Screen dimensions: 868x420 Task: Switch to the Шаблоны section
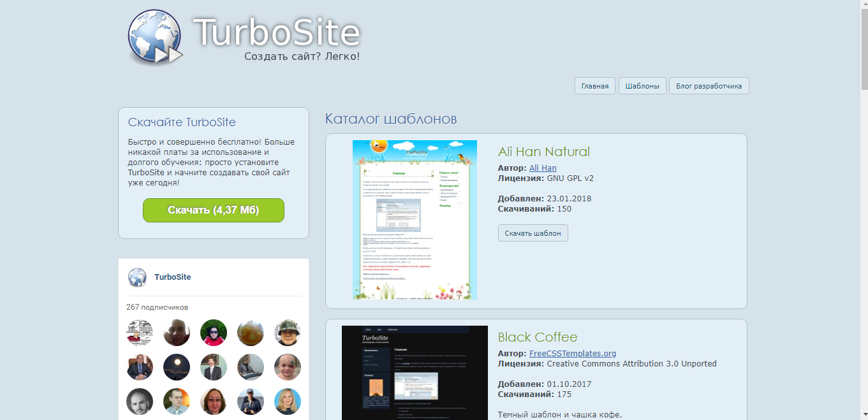point(642,85)
